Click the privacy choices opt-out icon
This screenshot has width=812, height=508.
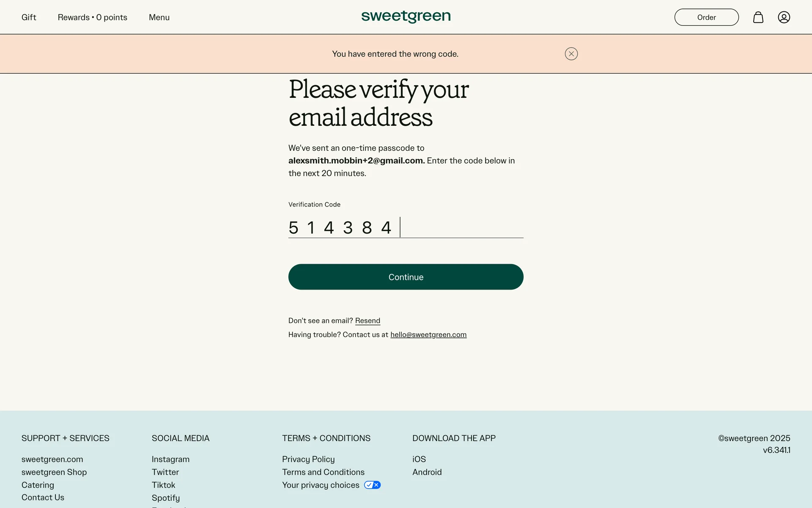372,485
